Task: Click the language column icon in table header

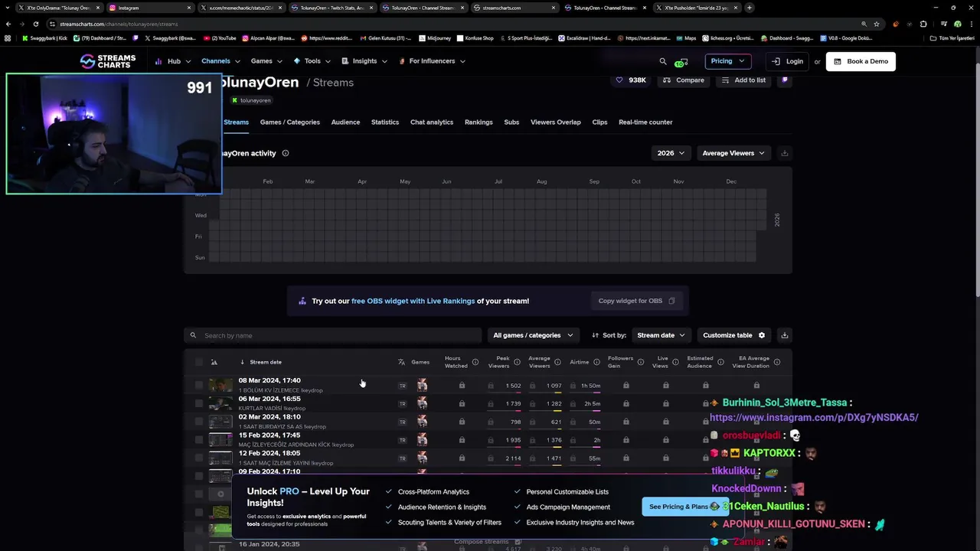Action: click(x=402, y=362)
